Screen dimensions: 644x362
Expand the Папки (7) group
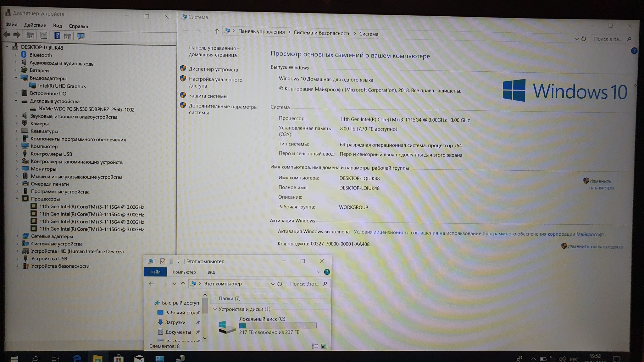pyautogui.click(x=215, y=298)
